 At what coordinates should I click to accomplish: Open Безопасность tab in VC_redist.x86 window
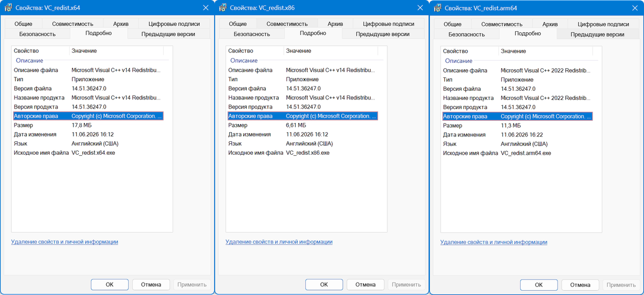tap(252, 34)
